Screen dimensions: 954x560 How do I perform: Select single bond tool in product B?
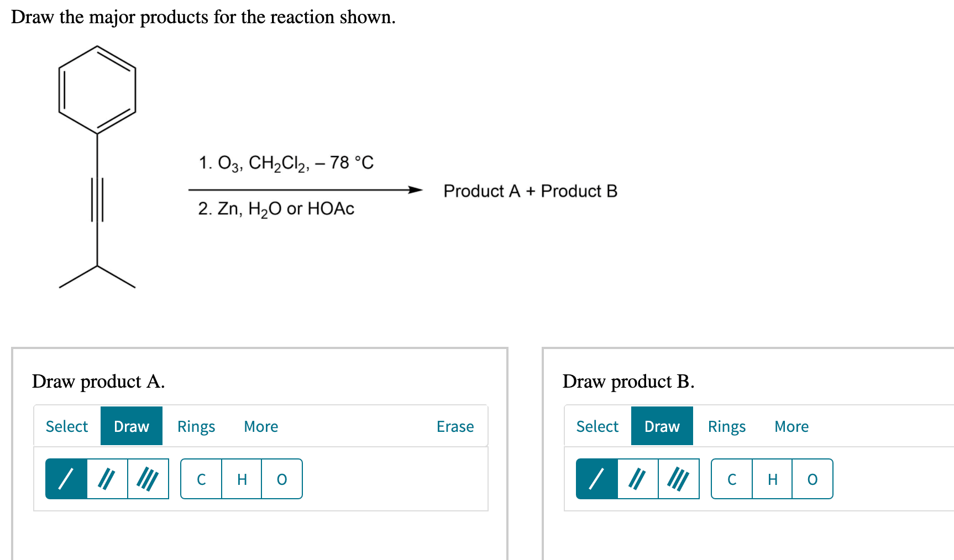[x=597, y=479]
